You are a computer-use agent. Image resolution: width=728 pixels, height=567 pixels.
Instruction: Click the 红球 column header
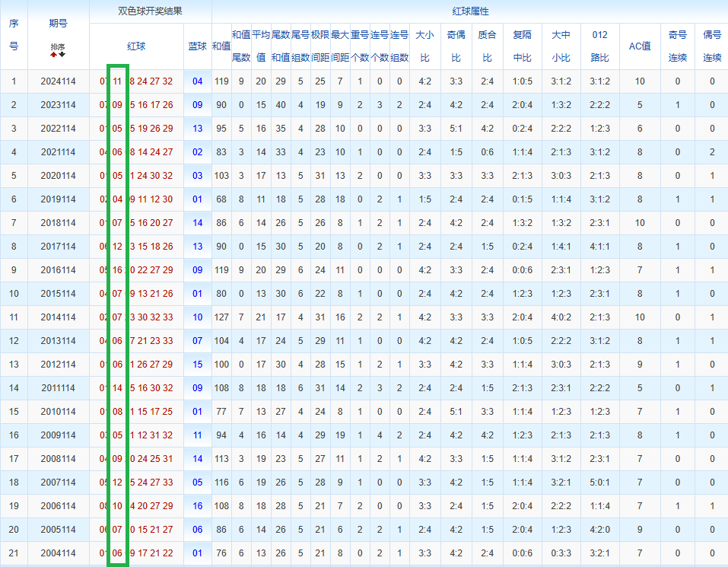pyautogui.click(x=136, y=46)
